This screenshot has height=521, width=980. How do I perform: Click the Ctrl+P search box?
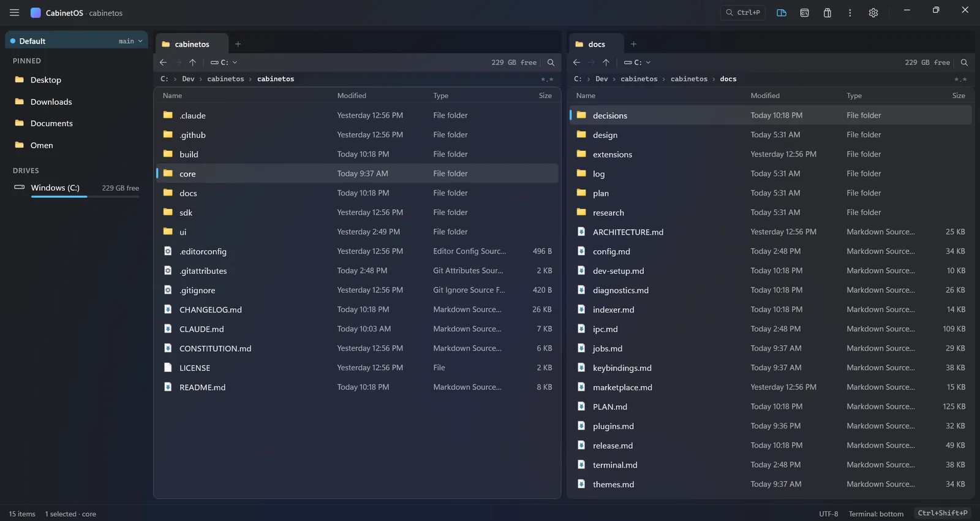point(743,12)
